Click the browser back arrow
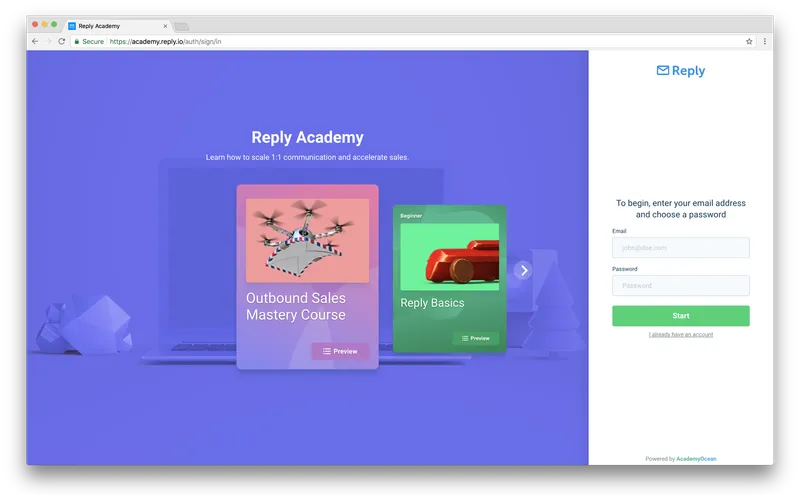The image size is (800, 503). point(35,41)
